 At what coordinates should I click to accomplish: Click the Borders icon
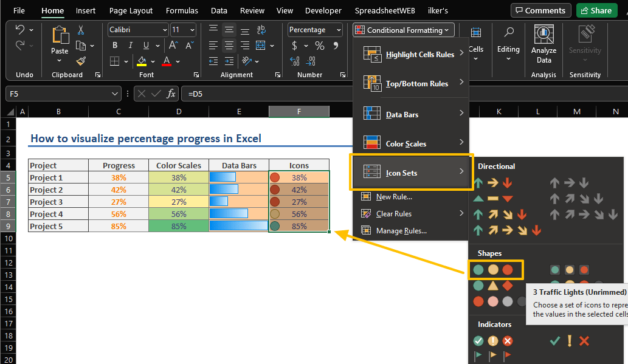(x=114, y=61)
